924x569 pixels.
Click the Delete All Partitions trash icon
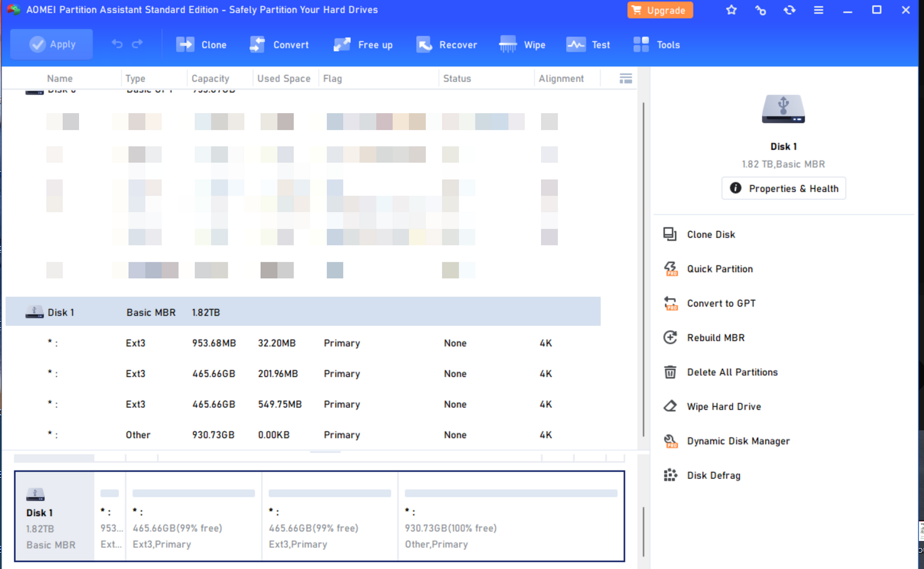(670, 372)
